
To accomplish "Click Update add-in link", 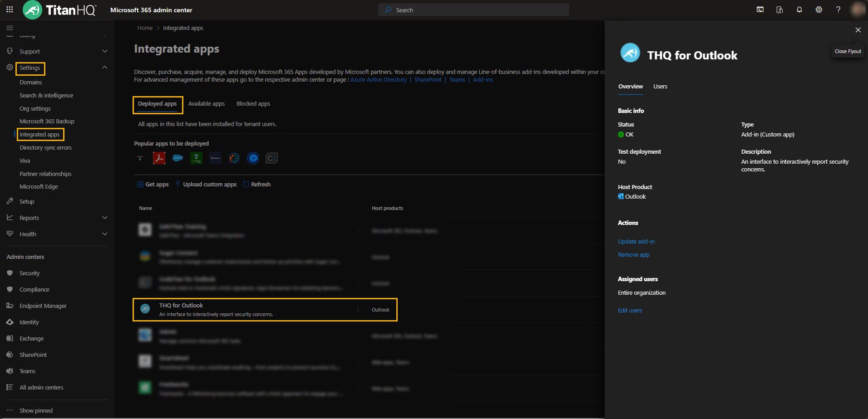I will [636, 242].
